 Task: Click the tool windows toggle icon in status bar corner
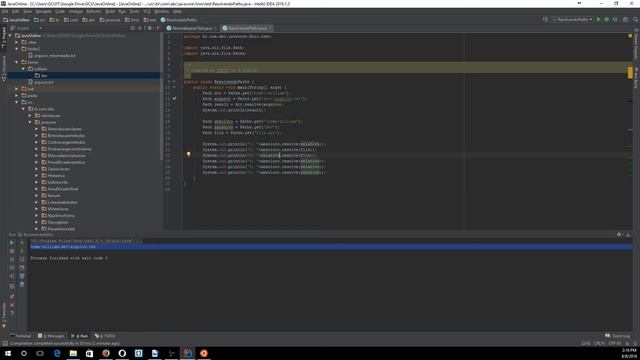point(4,343)
